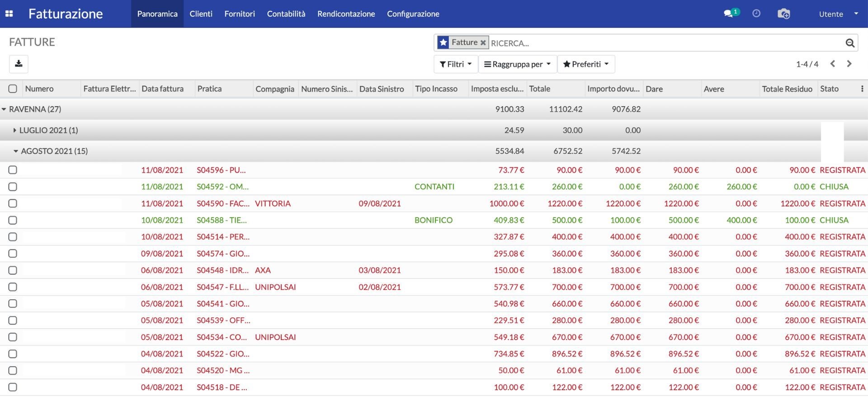Viewport: 868px width, 410px height.
Task: Click the export/download icon below FATTURE
Action: (18, 64)
